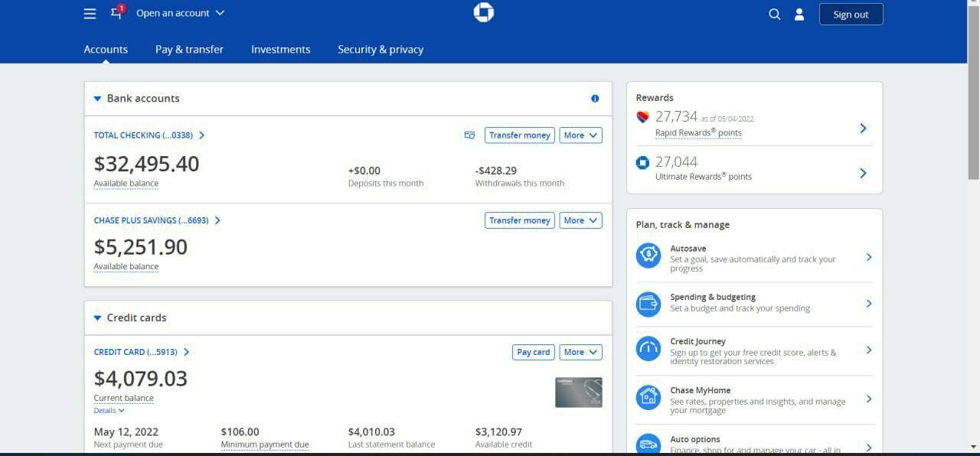This screenshot has width=980, height=456.
Task: Open More dropdown for Total Checking
Action: coord(580,135)
